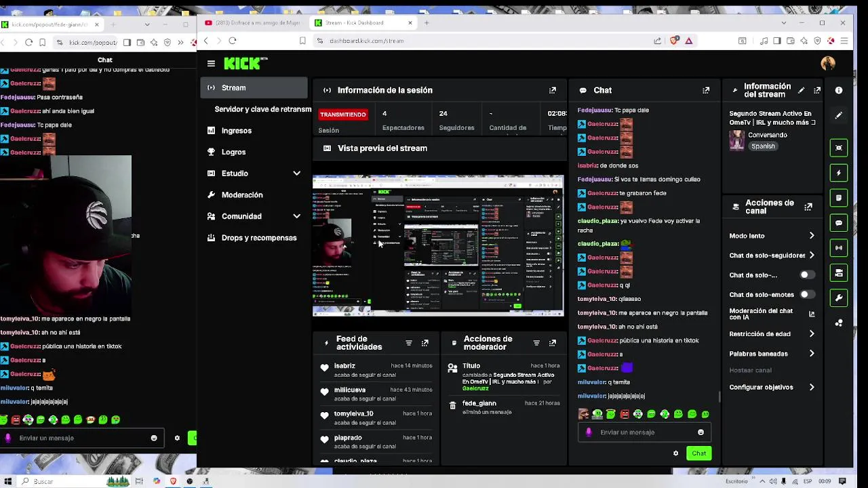Viewport: 868px width, 488px height.
Task: Click the green Chat send button
Action: coord(698,453)
